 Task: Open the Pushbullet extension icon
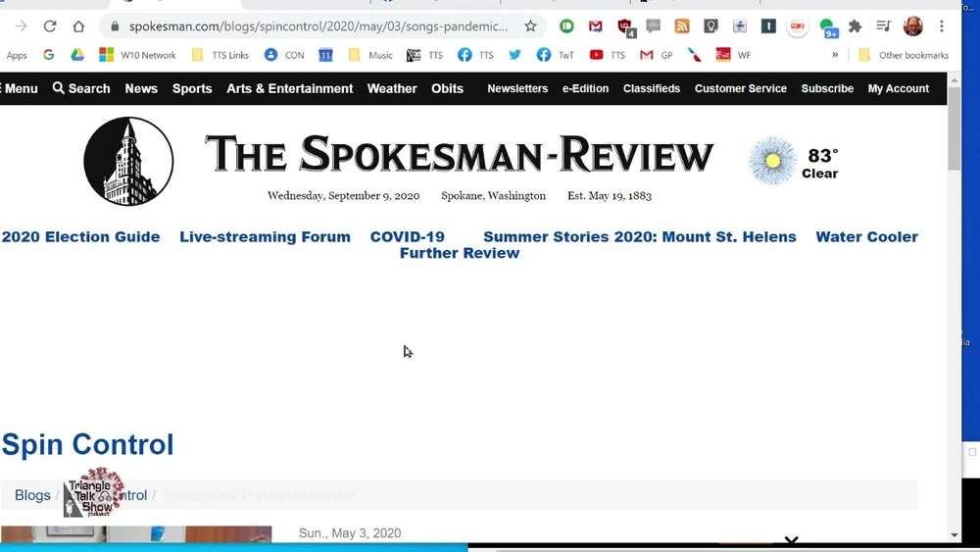[566, 26]
